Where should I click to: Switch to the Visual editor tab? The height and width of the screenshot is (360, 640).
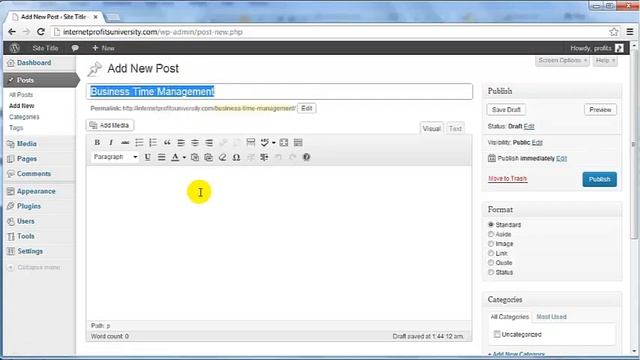431,129
